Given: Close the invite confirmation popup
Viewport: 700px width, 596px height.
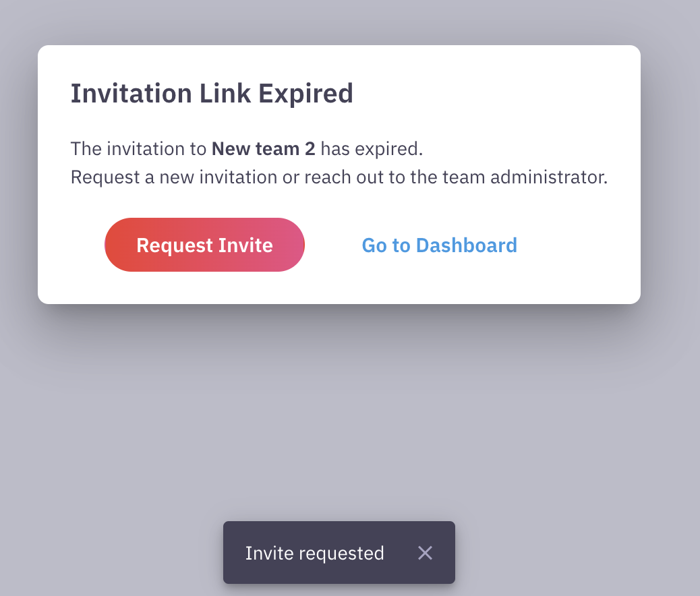Looking at the screenshot, I should tap(425, 553).
